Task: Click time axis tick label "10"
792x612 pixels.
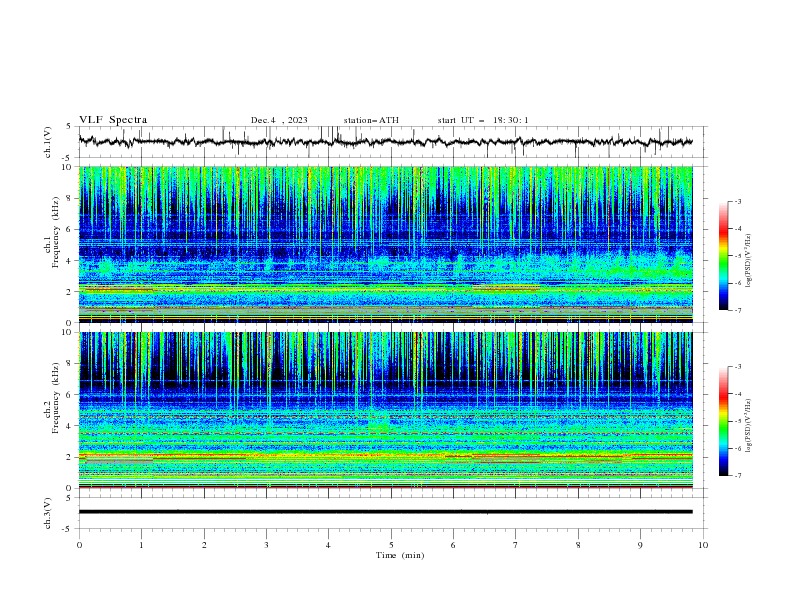Action: [x=703, y=545]
